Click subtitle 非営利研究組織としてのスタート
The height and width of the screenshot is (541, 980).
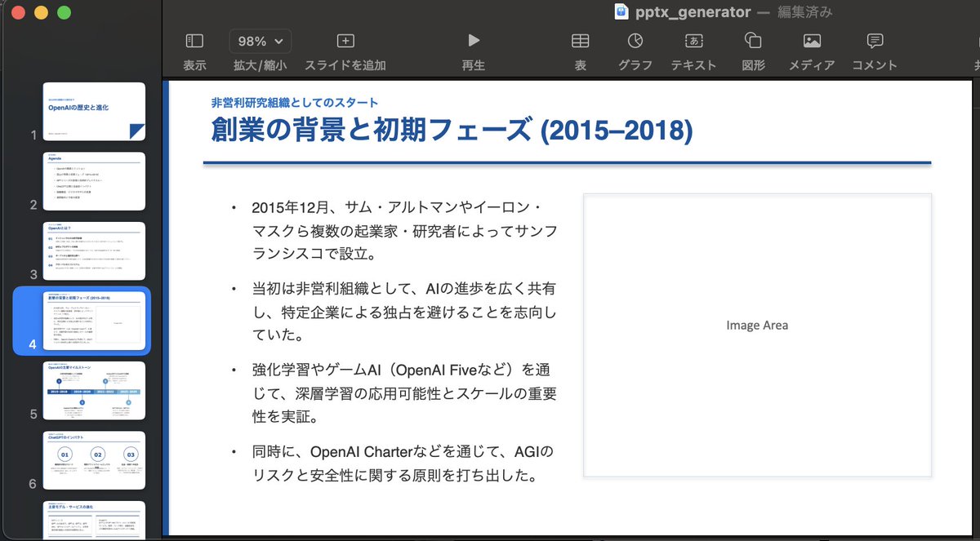[295, 102]
